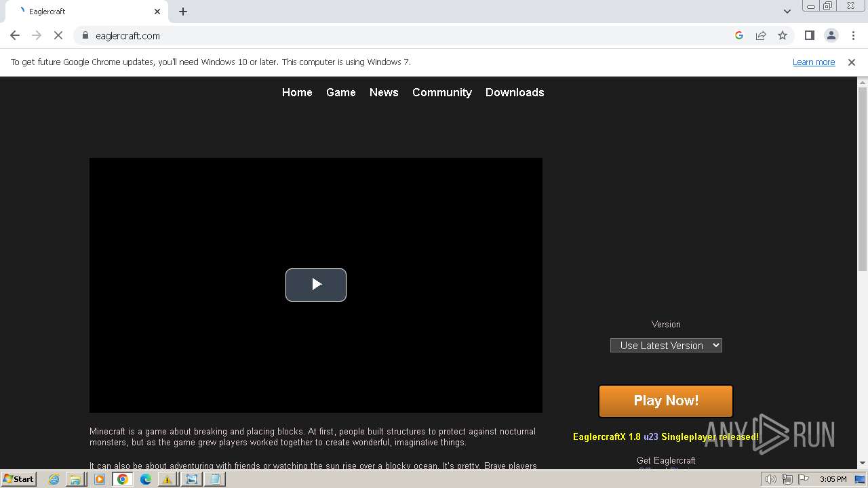
Task: Click the page's vertical scrollbar thumb
Action: (863, 180)
